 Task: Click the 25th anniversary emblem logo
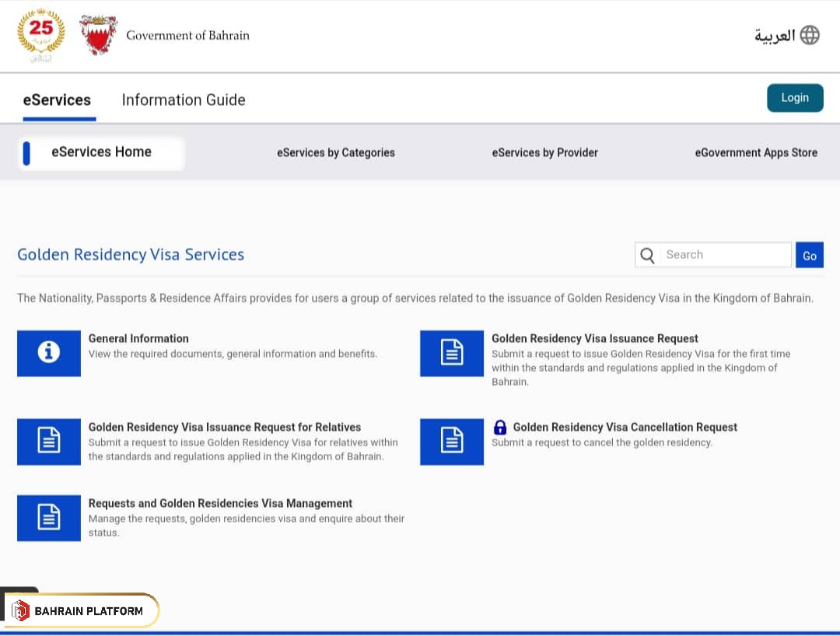(41, 36)
